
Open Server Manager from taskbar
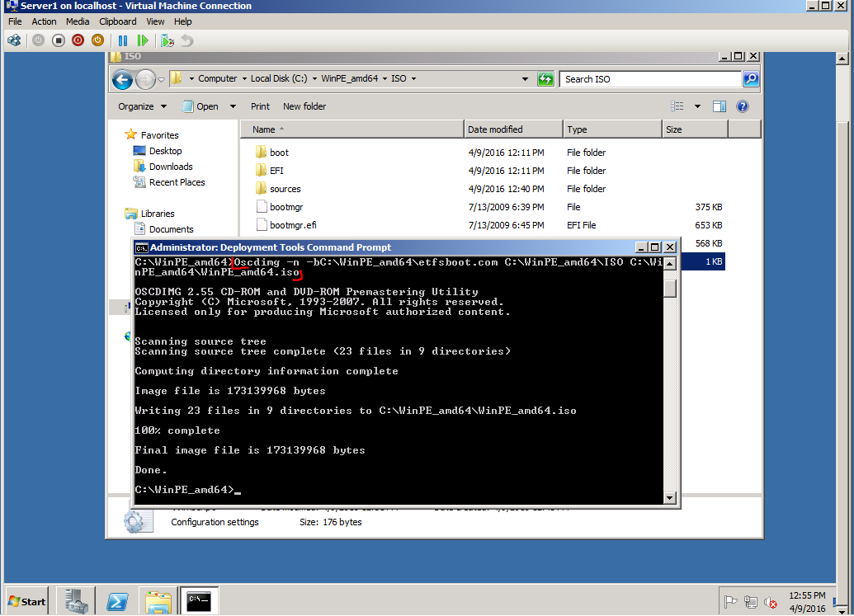(x=76, y=601)
